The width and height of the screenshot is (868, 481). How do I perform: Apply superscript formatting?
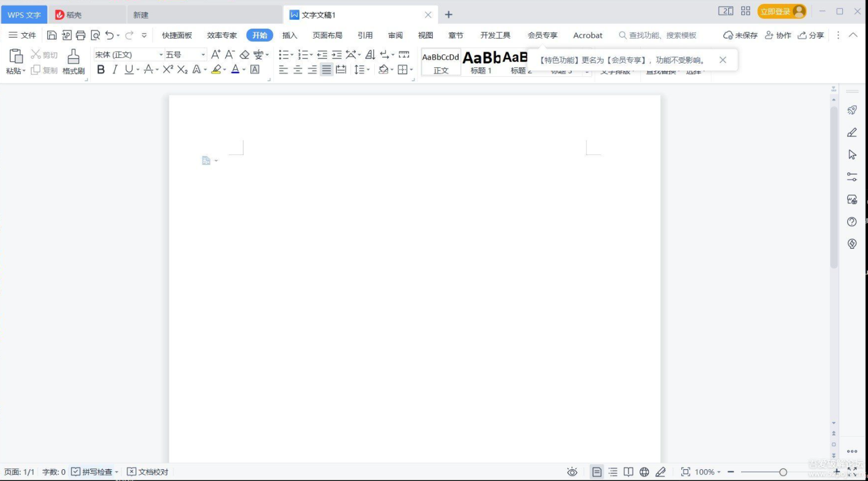[168, 70]
